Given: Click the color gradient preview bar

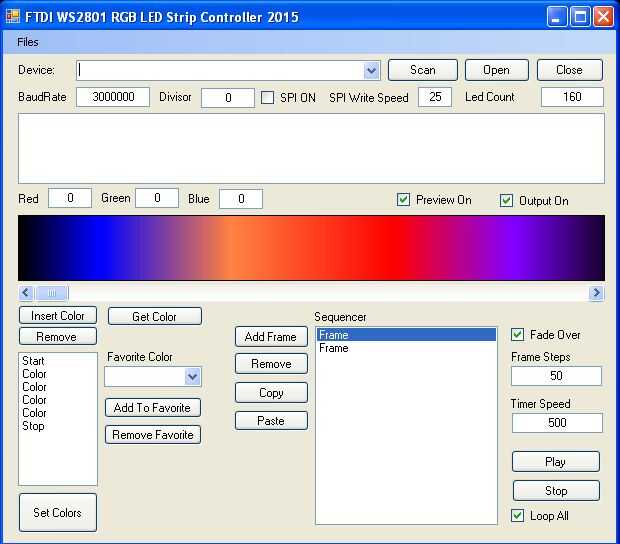Looking at the screenshot, I should 311,248.
